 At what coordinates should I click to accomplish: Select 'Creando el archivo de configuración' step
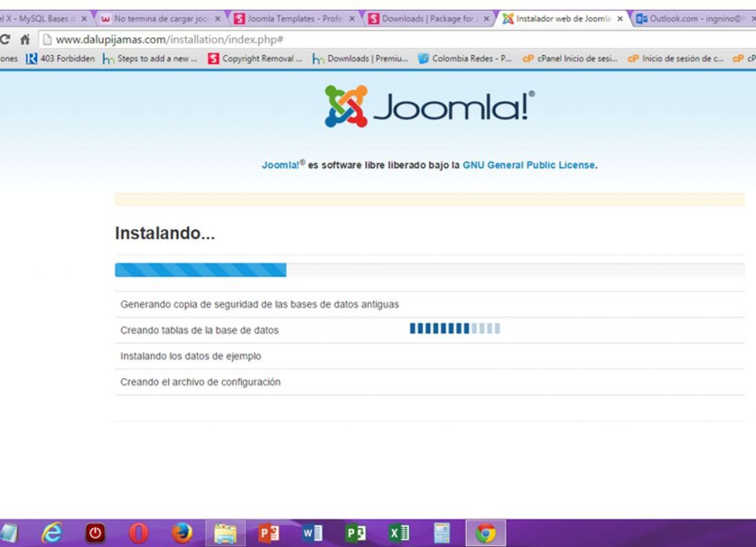pyautogui.click(x=201, y=382)
